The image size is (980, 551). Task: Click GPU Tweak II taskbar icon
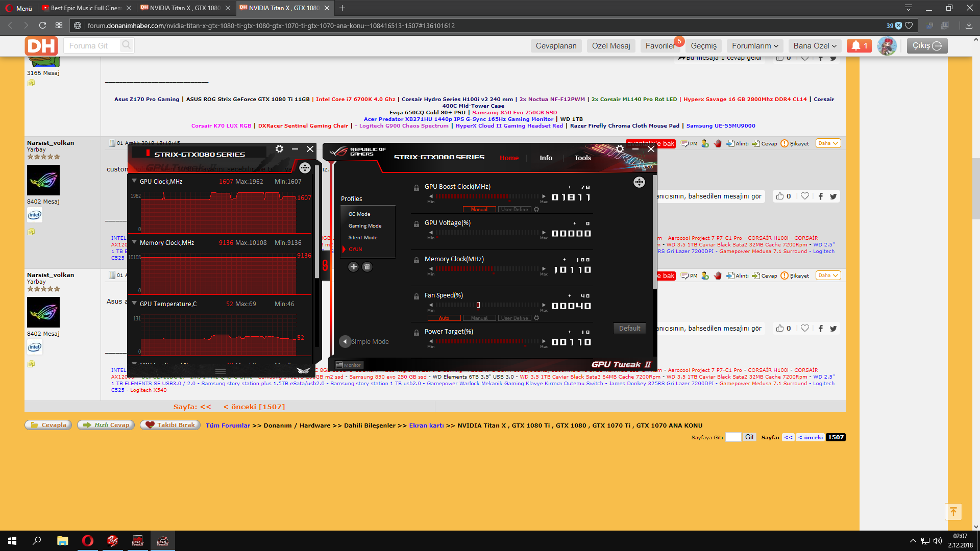click(x=163, y=541)
